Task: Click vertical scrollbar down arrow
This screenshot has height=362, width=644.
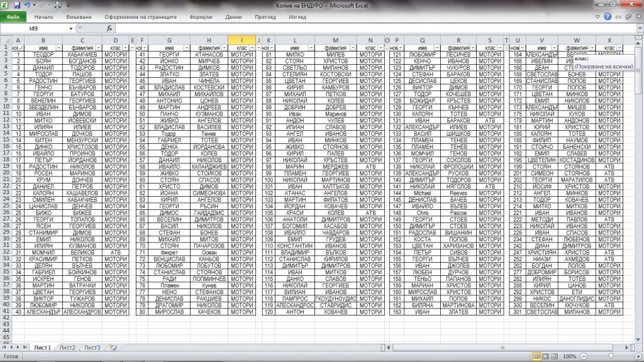Action: tap(639, 339)
